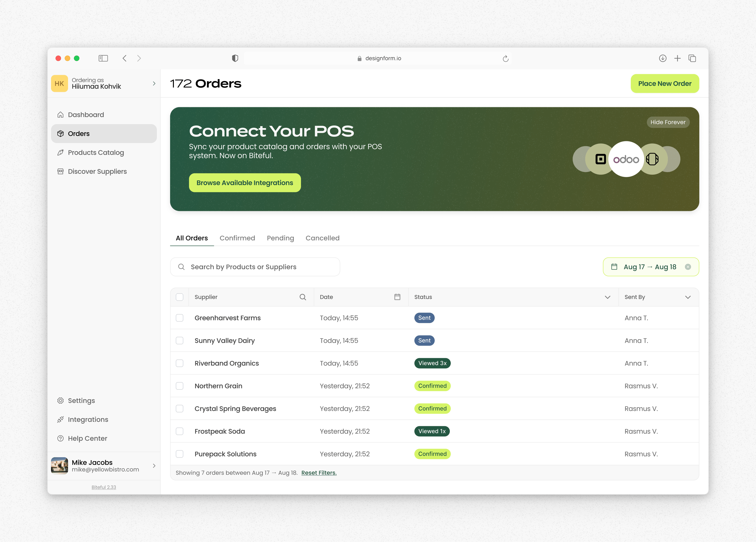
Task: Go forward with the browser forward arrow
Action: (139, 58)
